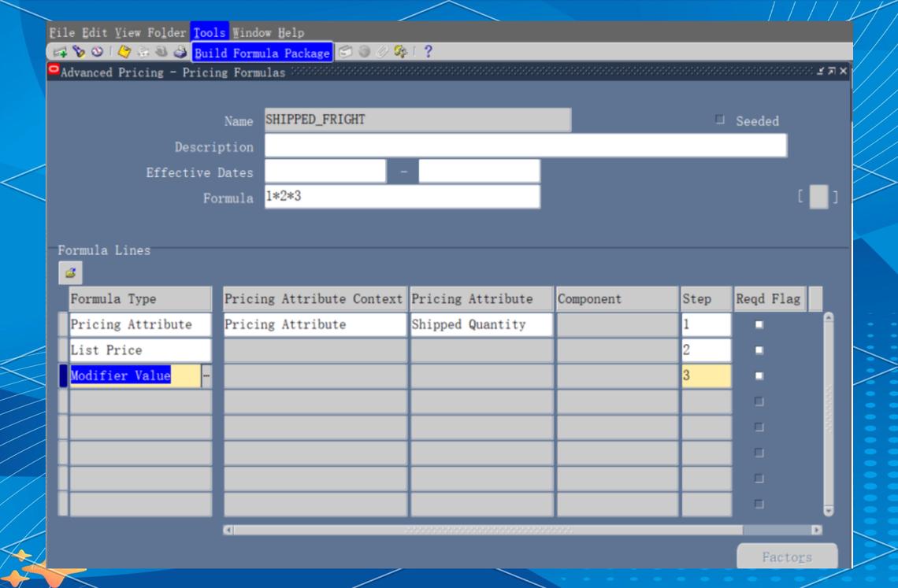Open the Formula Type dropdown showing Pricing Attribute
Screen dimensions: 898x588
140,324
